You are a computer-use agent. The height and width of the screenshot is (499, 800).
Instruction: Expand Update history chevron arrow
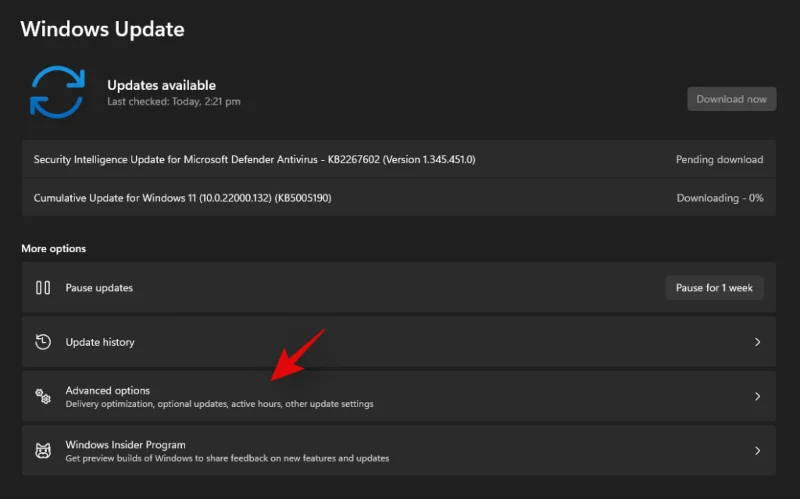tap(758, 342)
